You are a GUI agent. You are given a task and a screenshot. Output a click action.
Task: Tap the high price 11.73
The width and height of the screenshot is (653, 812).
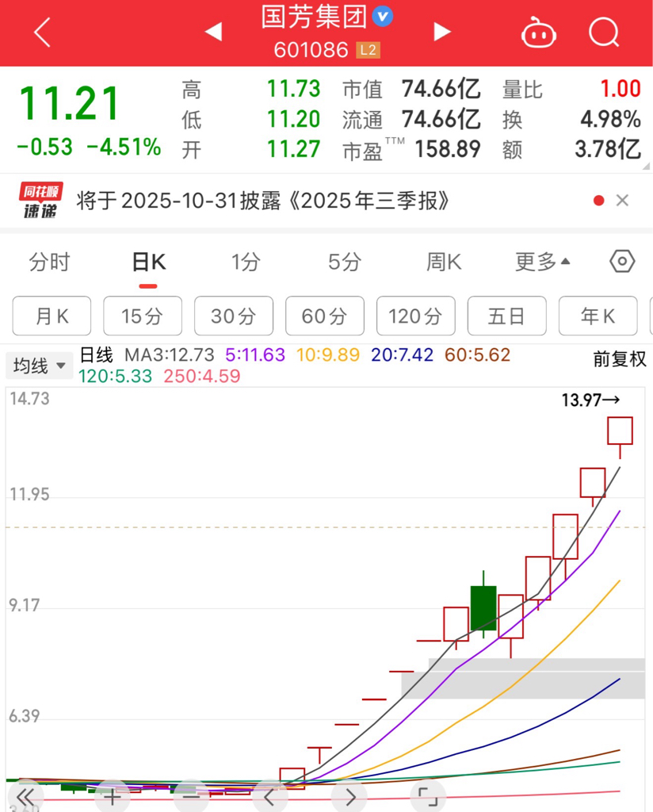coord(293,89)
